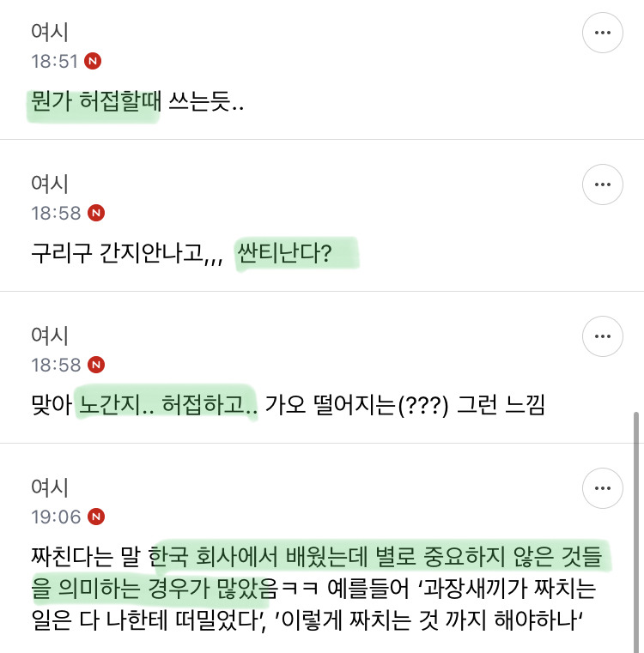
Task: Tap the 여시 username on the 19:06 comment
Action: [x=49, y=487]
